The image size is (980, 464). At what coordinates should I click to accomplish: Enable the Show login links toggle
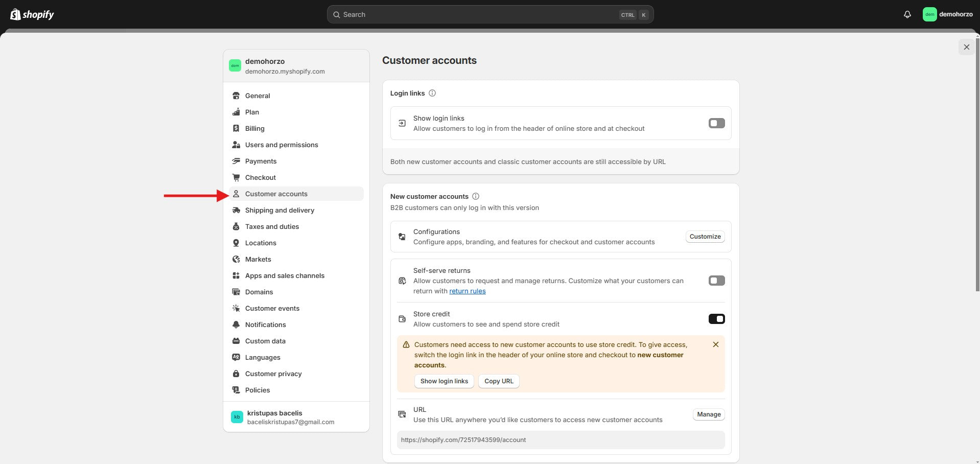[x=716, y=123]
